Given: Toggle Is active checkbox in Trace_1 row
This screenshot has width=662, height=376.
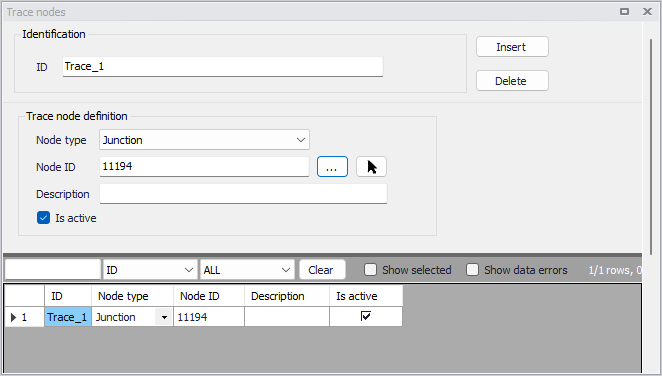Looking at the screenshot, I should coord(366,316).
